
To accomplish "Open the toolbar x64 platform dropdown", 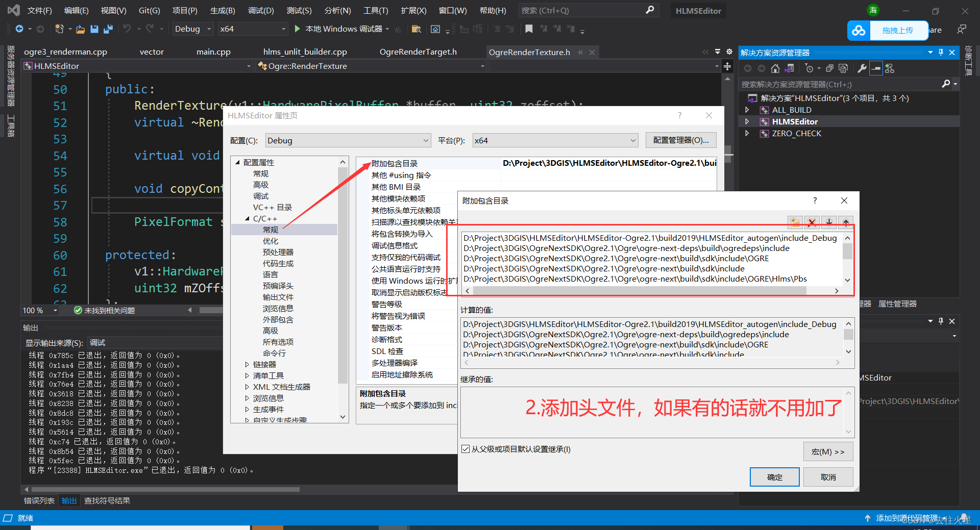I will tap(253, 29).
